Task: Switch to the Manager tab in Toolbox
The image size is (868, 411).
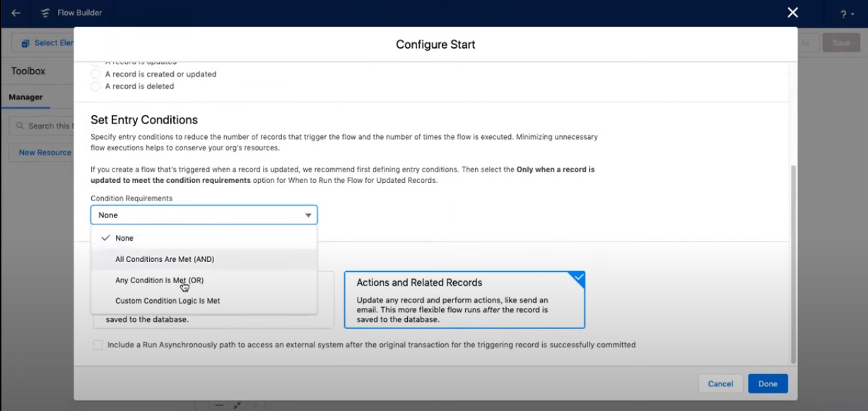Action: (25, 97)
